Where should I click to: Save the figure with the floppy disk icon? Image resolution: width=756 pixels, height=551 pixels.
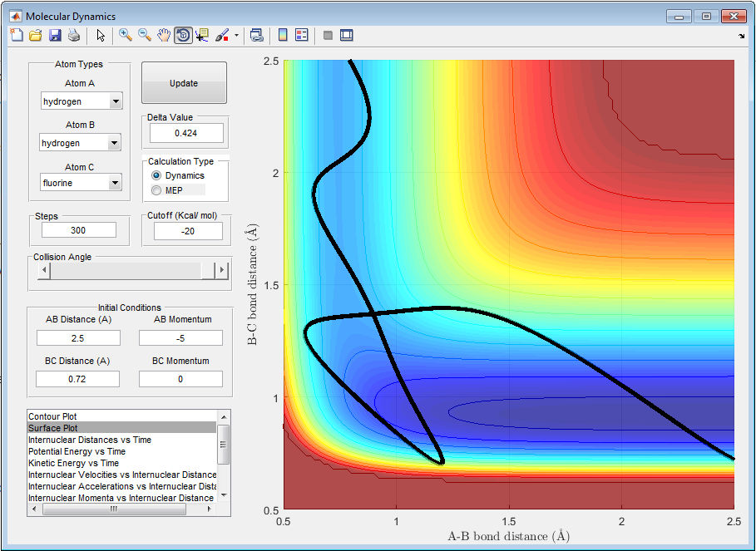[x=55, y=35]
